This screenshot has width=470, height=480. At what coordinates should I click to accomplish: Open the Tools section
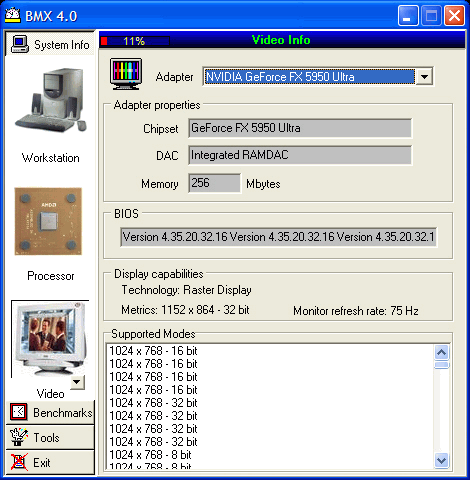(x=50, y=437)
